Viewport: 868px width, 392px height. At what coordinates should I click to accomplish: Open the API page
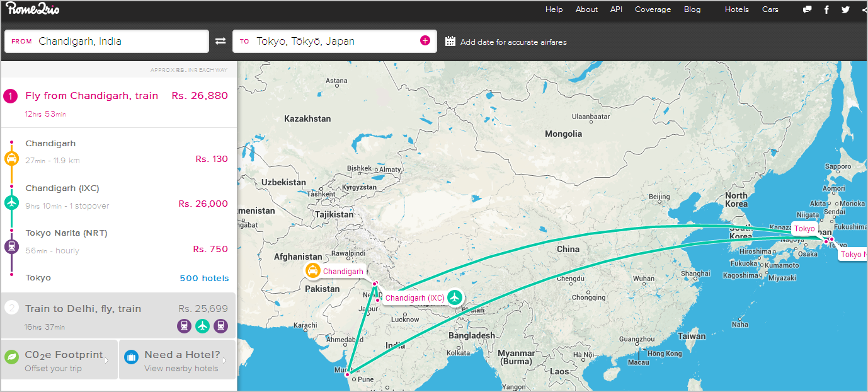coord(616,9)
